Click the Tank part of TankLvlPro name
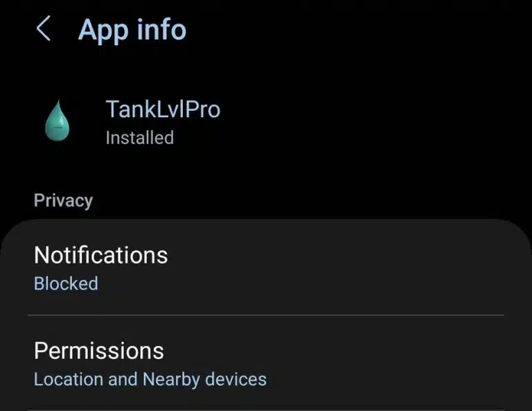The width and height of the screenshot is (532, 411). (134, 109)
